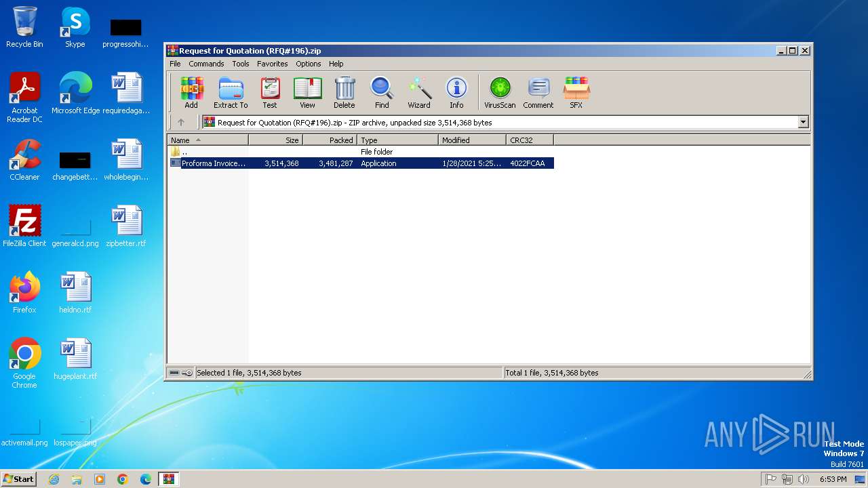Screen dimensions: 868x488
Task: Open the Comment tool
Action: 538,93
